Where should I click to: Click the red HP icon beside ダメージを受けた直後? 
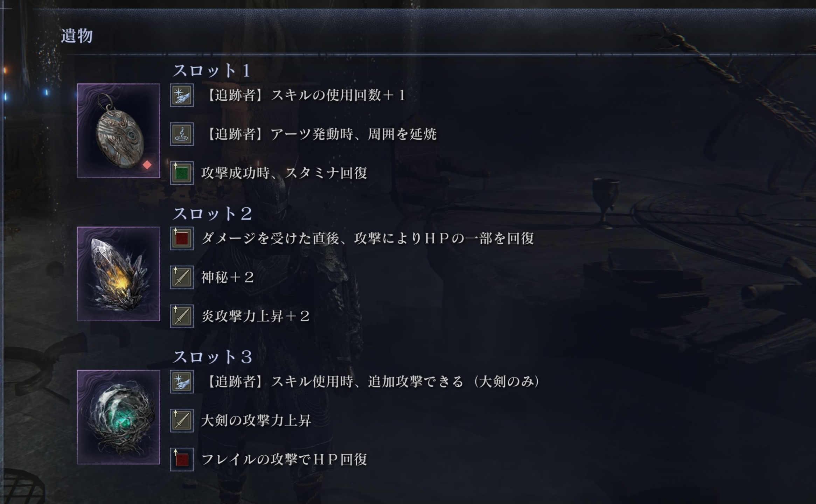182,238
